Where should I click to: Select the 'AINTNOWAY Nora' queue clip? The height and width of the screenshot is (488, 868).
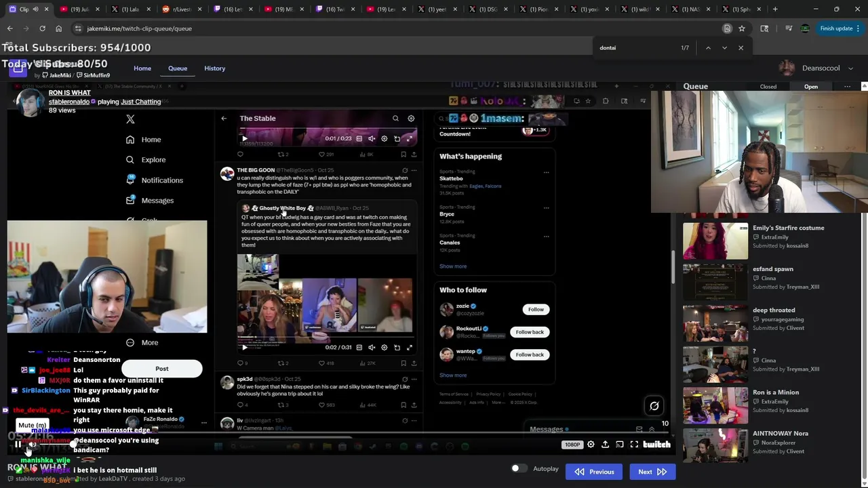(x=781, y=434)
